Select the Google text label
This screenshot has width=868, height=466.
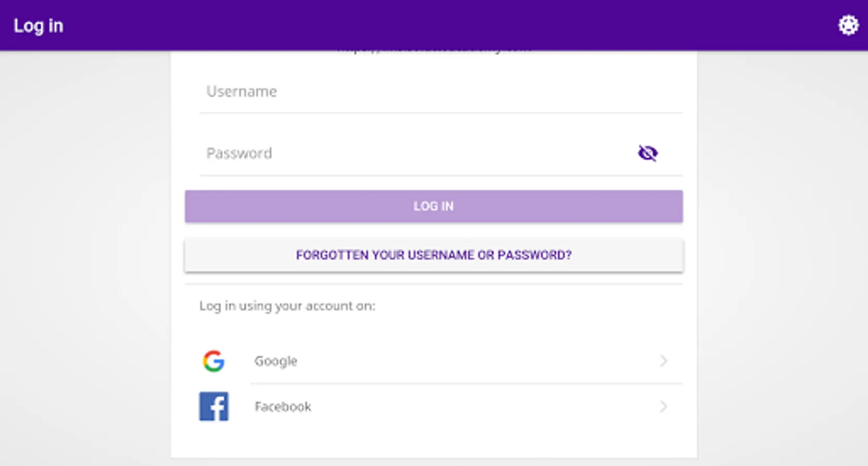(x=276, y=361)
